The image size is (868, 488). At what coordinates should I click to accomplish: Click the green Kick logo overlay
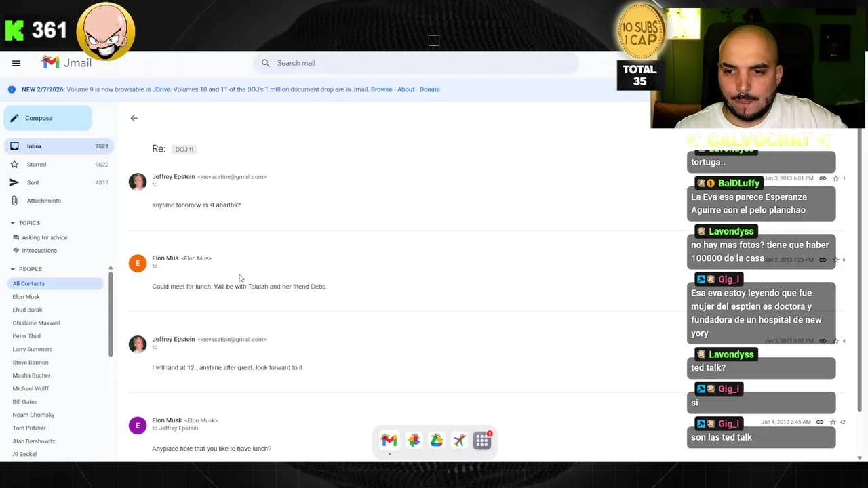coord(14,30)
